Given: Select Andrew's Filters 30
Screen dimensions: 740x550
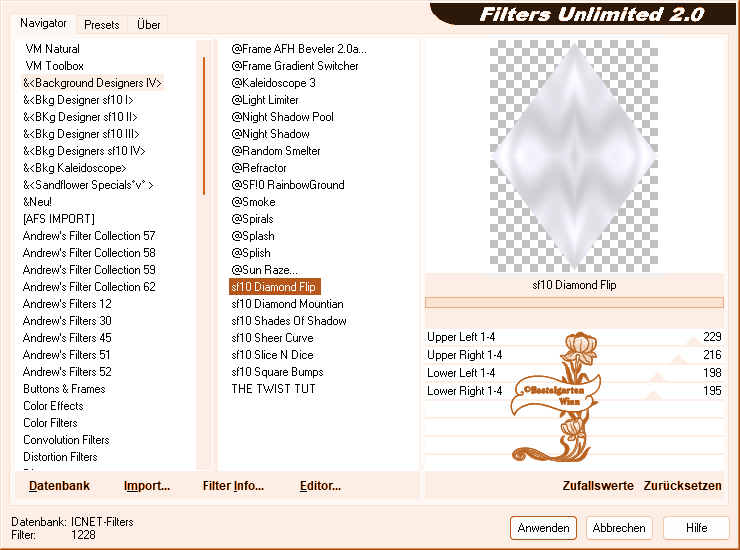Looking at the screenshot, I should [67, 321].
